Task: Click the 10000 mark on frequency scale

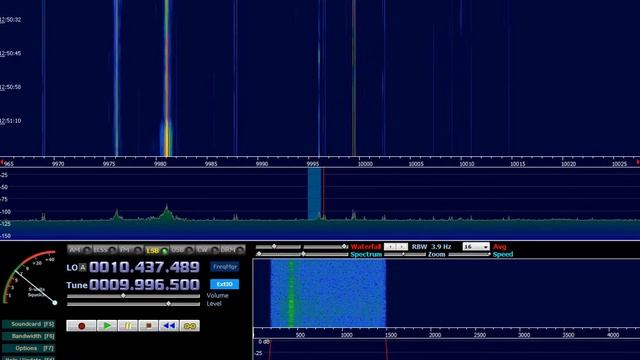Action: click(x=365, y=164)
